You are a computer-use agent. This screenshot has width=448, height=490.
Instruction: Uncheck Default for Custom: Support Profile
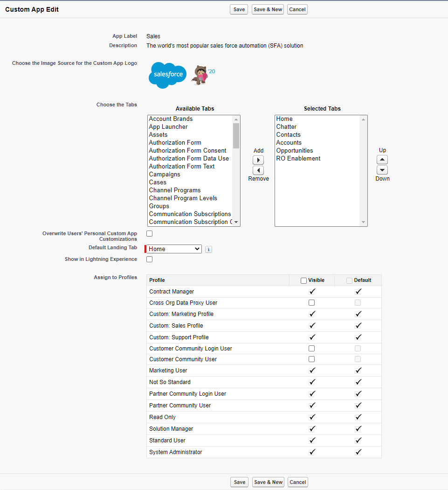(358, 337)
